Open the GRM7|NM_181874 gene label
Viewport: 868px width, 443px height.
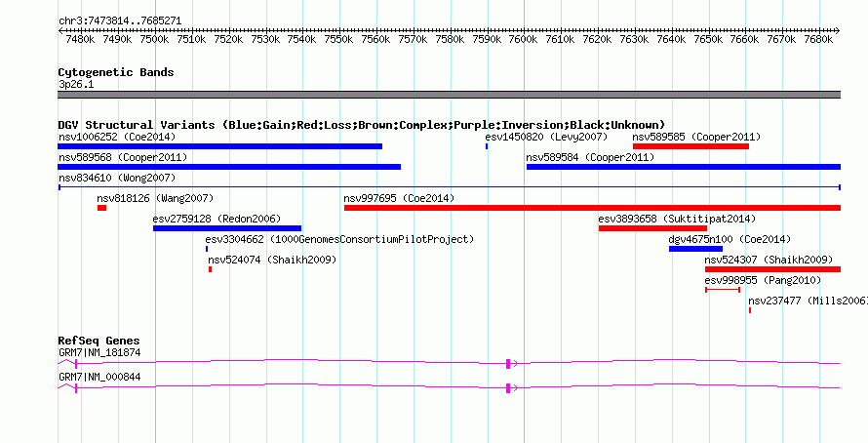99,352
